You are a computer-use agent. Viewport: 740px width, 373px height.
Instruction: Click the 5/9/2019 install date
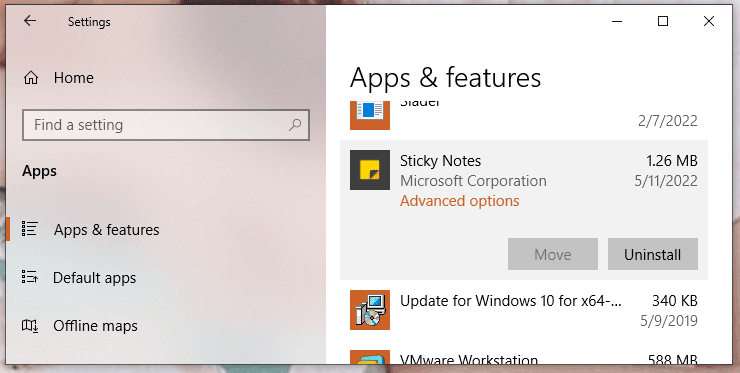tap(669, 321)
